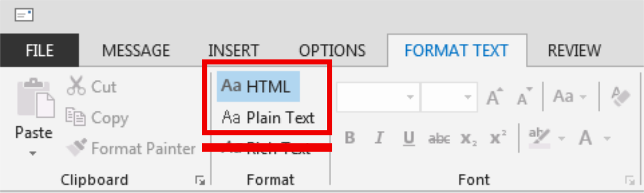Select the Format Painter brush
This screenshot has width=644, height=193.
pos(77,148)
